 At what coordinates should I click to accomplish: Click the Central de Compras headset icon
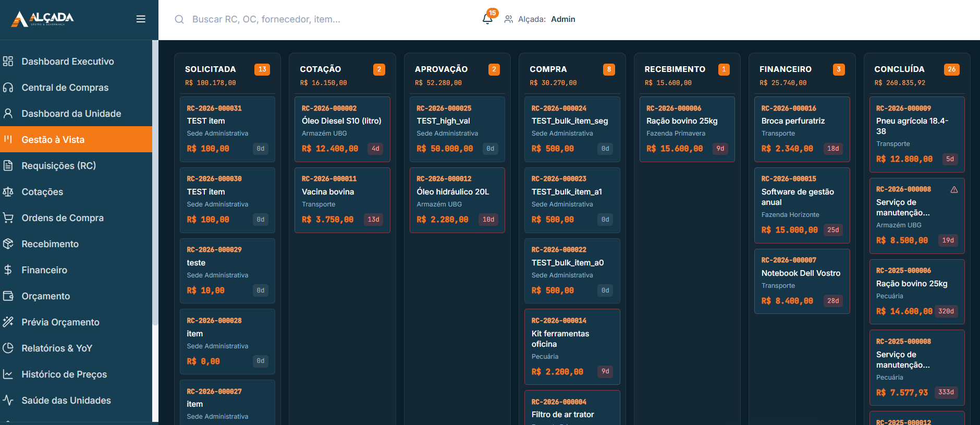(x=8, y=88)
